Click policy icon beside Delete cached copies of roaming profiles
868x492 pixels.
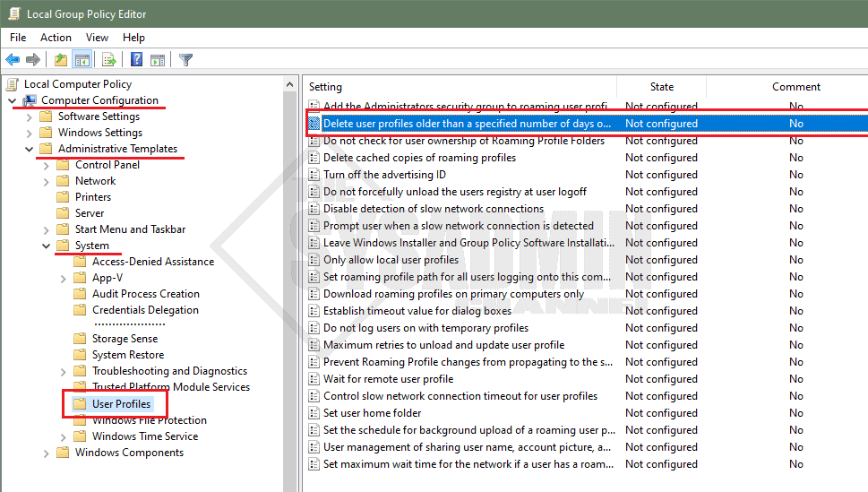coord(314,158)
